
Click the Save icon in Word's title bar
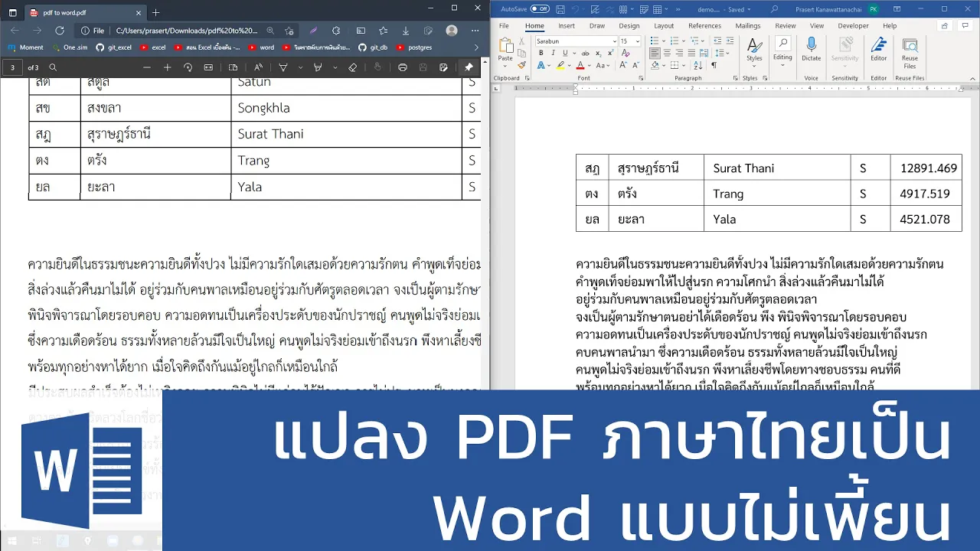tap(560, 9)
